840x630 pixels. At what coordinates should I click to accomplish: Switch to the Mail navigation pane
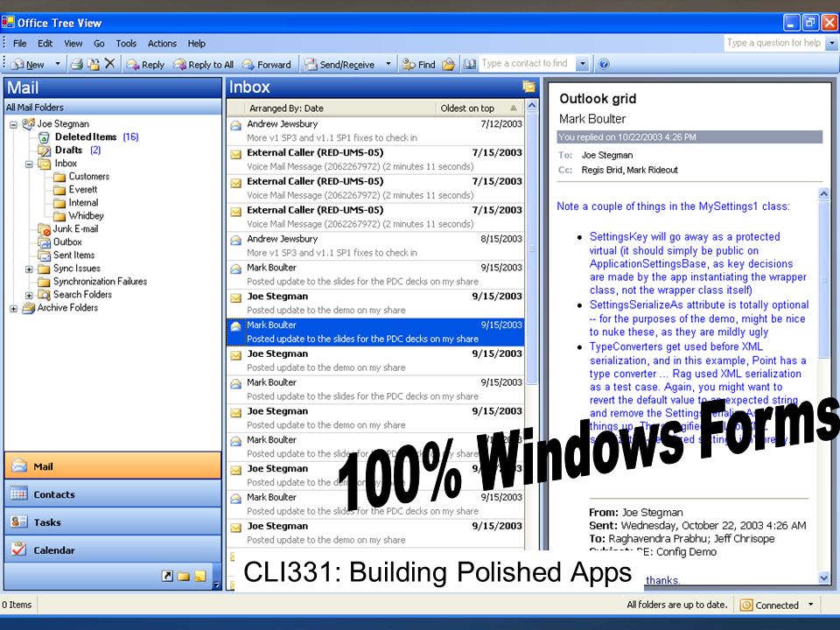pyautogui.click(x=113, y=466)
